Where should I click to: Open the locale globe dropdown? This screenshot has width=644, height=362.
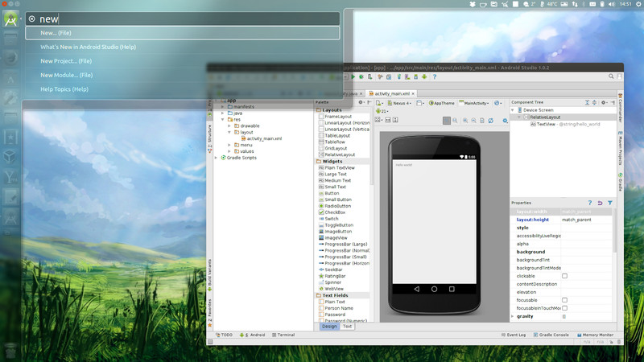point(497,103)
